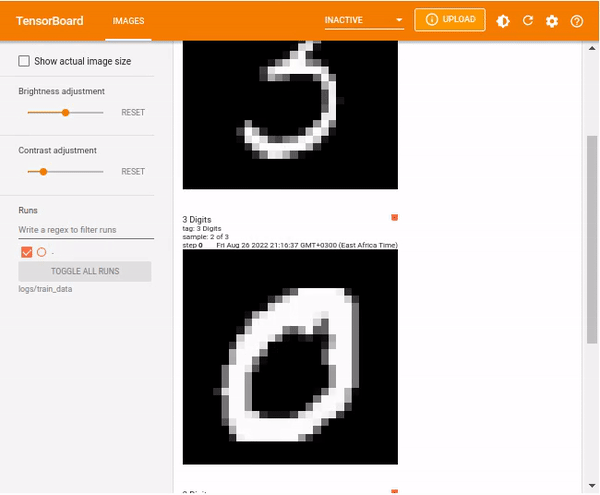This screenshot has width=600, height=495.
Task: Switch to the IMAGES tab
Action: 128,21
